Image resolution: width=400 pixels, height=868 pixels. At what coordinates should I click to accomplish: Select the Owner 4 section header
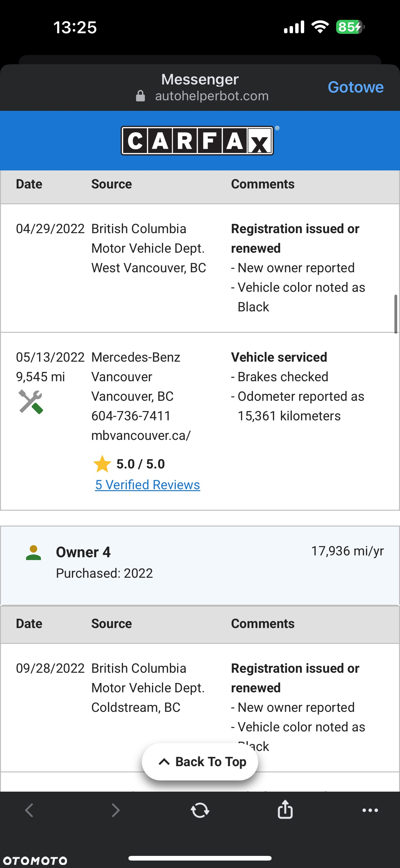point(200,565)
